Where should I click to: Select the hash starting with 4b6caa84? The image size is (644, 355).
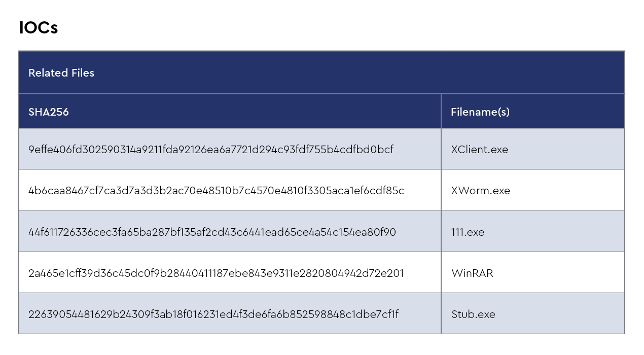(216, 191)
